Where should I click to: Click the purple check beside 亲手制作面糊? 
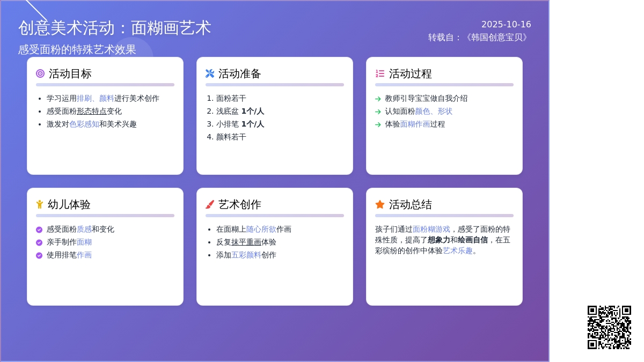click(39, 243)
